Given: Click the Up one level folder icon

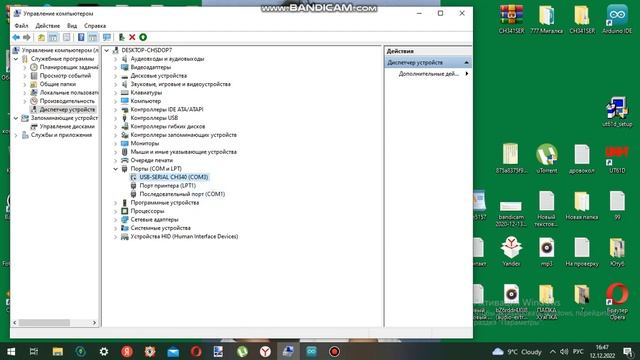Looking at the screenshot, I should 41,38.
